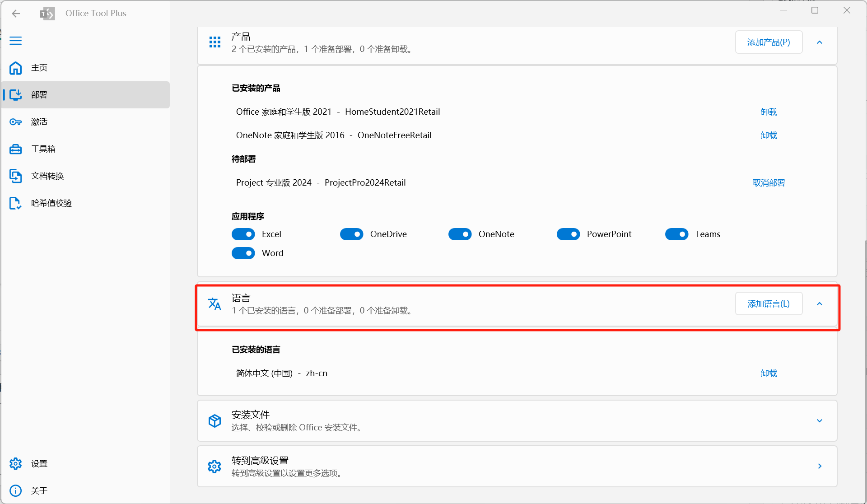Expand the 安装文件 section chevron
The image size is (867, 504).
(820, 421)
